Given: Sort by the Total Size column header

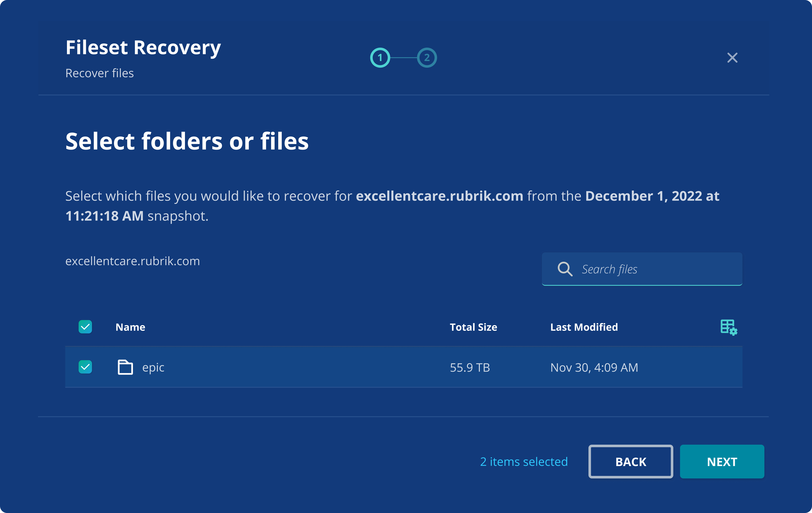Looking at the screenshot, I should coord(473,327).
